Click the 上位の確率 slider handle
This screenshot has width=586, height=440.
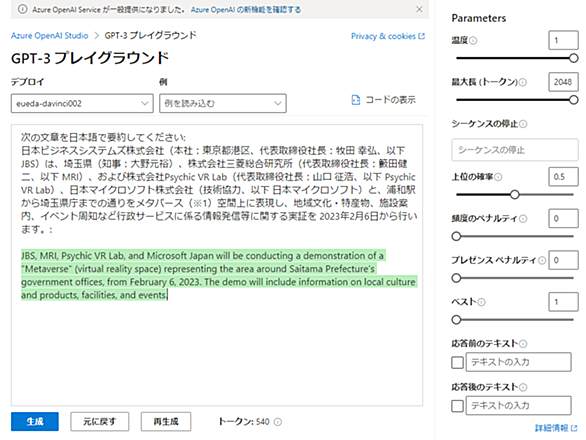coord(515,194)
